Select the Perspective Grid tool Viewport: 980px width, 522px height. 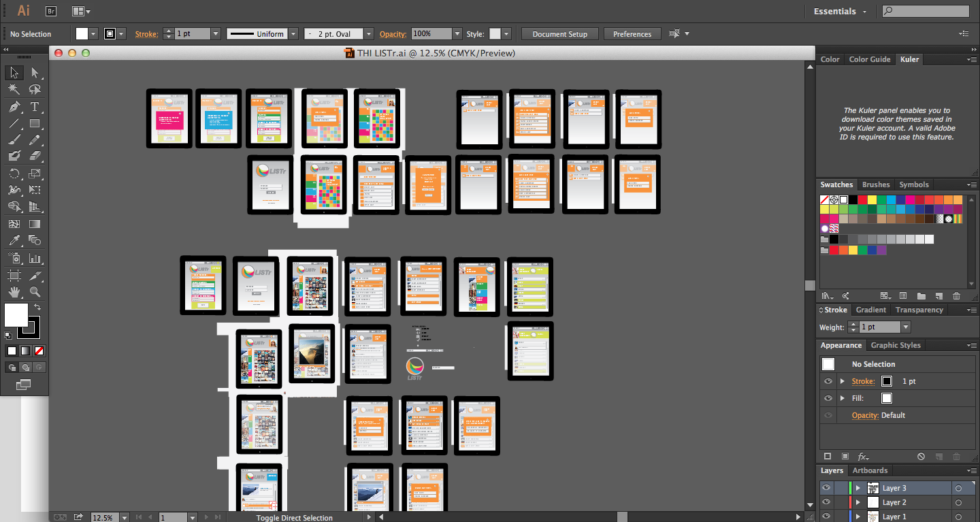pos(35,206)
